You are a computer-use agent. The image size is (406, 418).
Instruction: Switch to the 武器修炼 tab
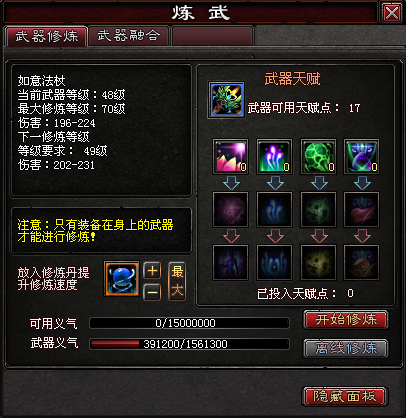click(47, 36)
